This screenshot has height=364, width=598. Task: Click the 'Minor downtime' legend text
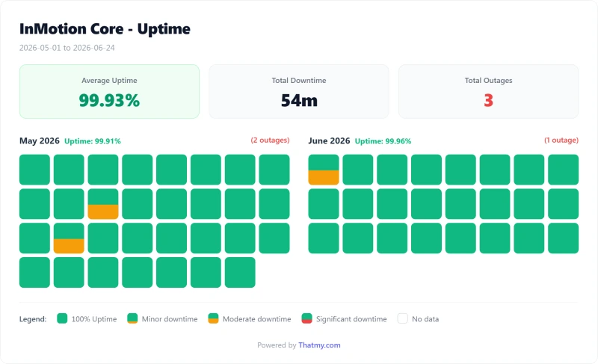coord(170,319)
